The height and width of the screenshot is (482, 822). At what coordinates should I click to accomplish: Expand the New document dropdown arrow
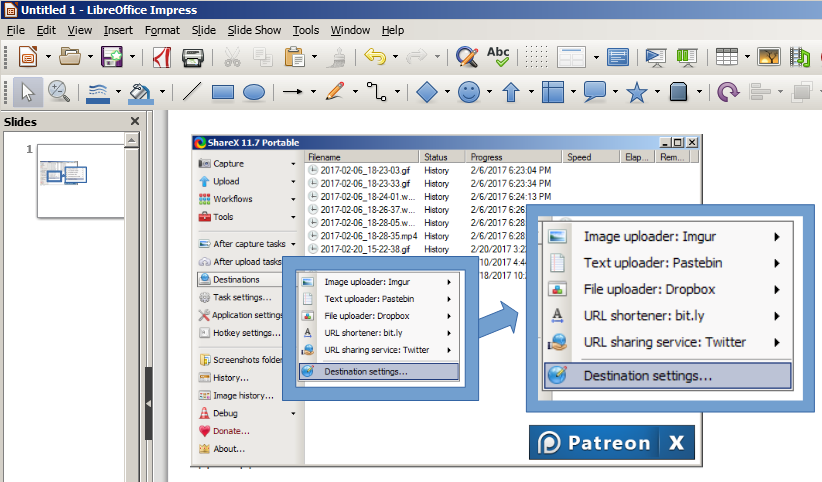tap(48, 57)
